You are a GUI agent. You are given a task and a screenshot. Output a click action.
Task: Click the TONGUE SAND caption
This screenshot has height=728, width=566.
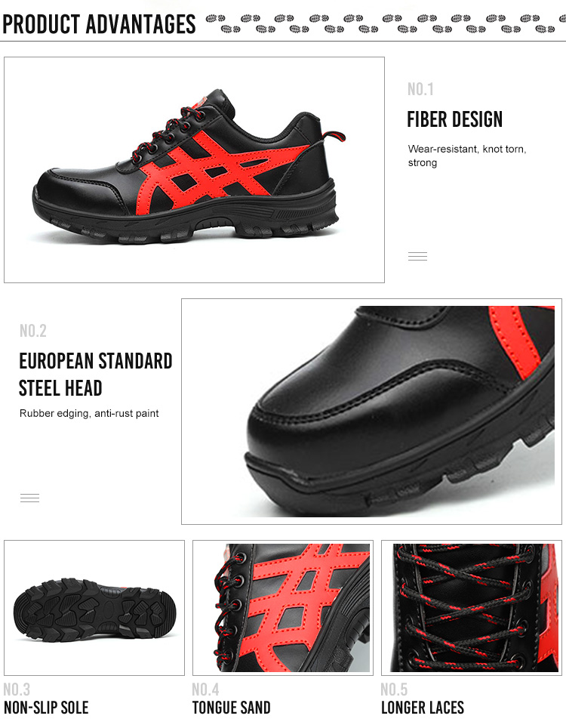tap(231, 708)
